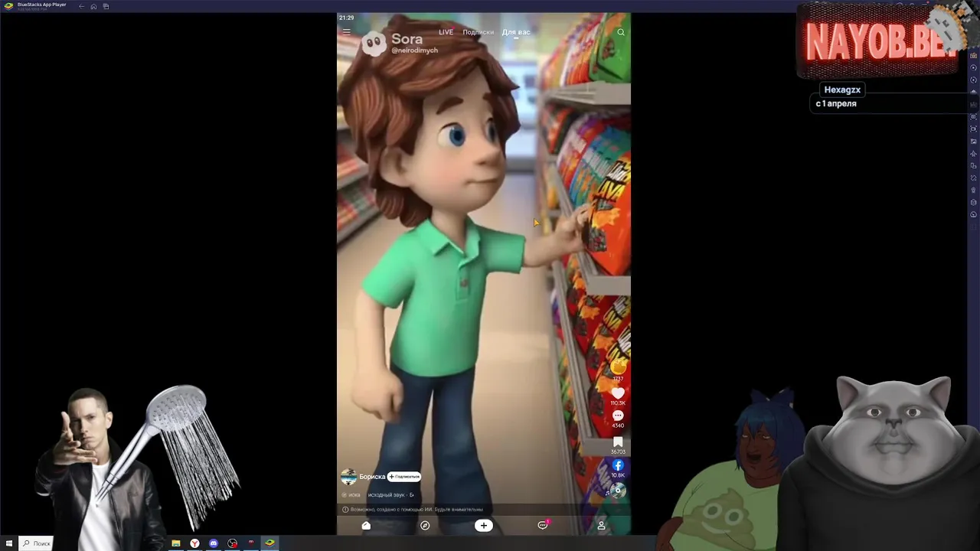Open the TikTok search icon
The width and height of the screenshot is (980, 551).
pos(621,32)
